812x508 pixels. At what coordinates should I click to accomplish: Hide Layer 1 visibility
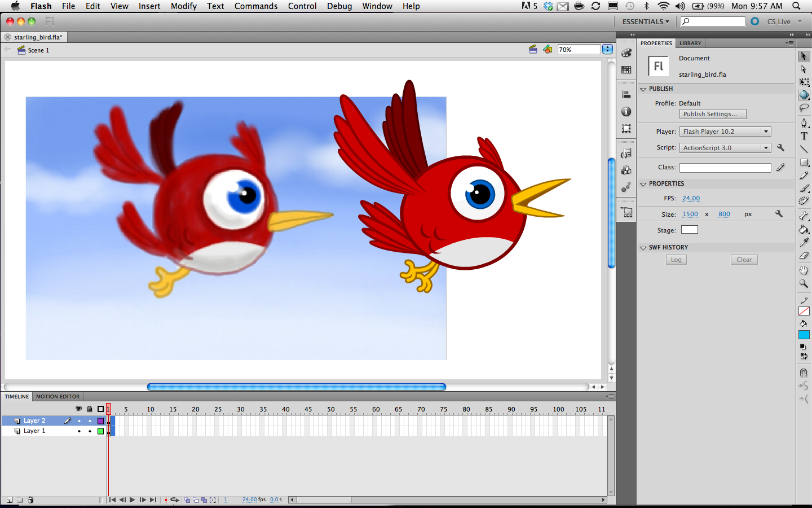pyautogui.click(x=79, y=431)
